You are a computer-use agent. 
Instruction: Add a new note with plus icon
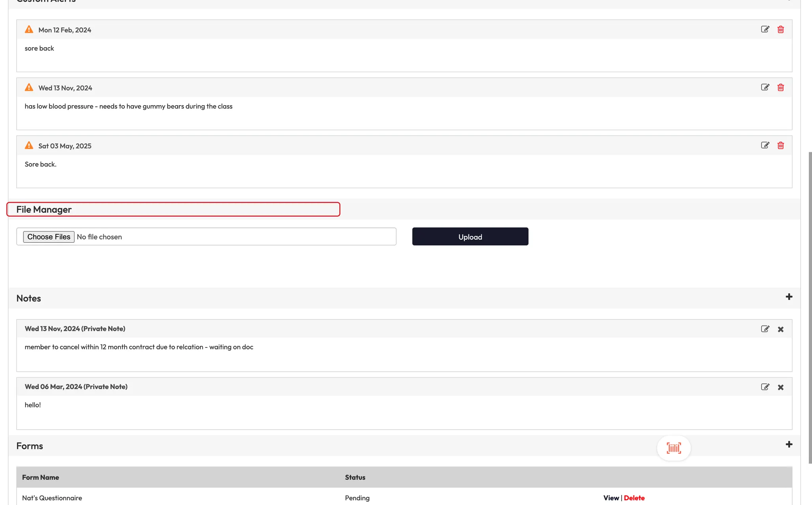coord(789,297)
